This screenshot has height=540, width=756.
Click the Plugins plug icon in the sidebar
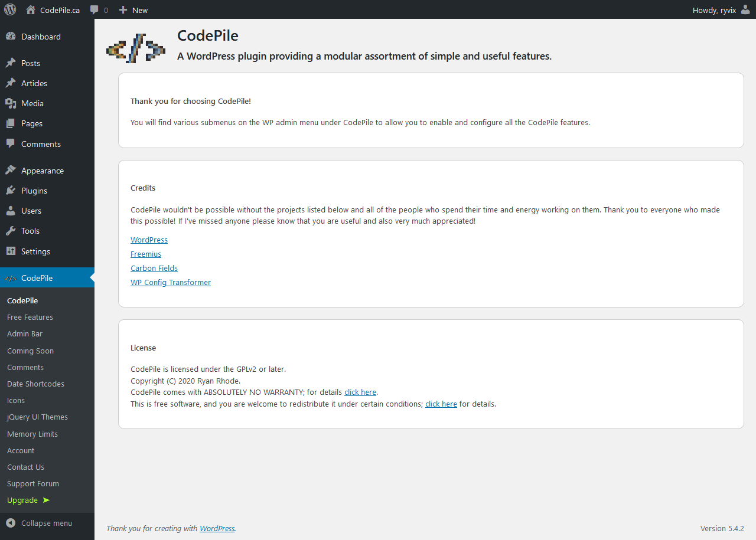pos(11,191)
